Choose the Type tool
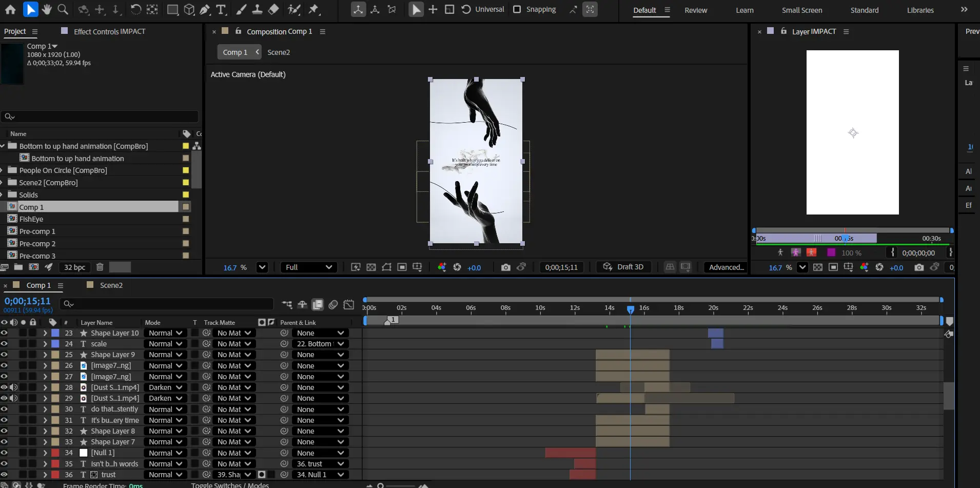This screenshot has height=488, width=980. (221, 9)
